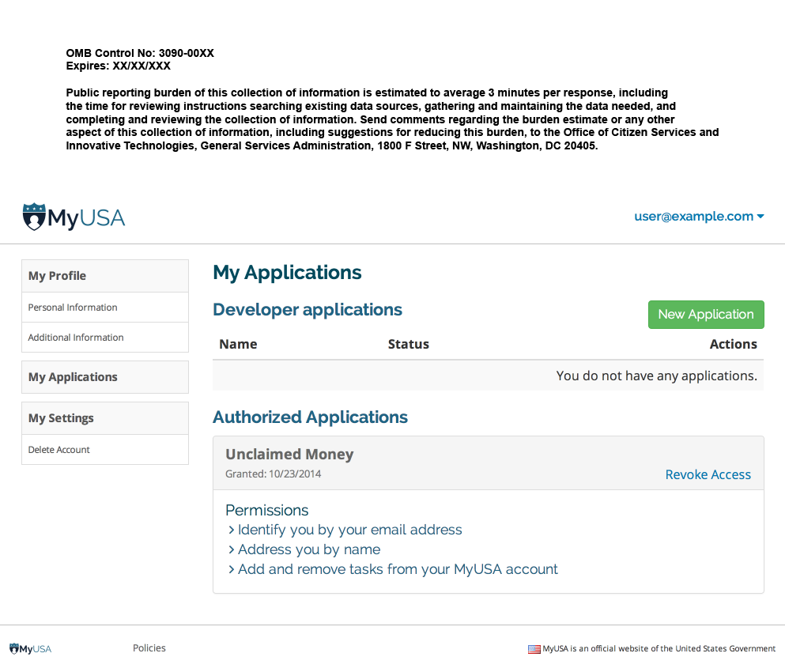
Task: Click the Name column header
Action: (238, 344)
